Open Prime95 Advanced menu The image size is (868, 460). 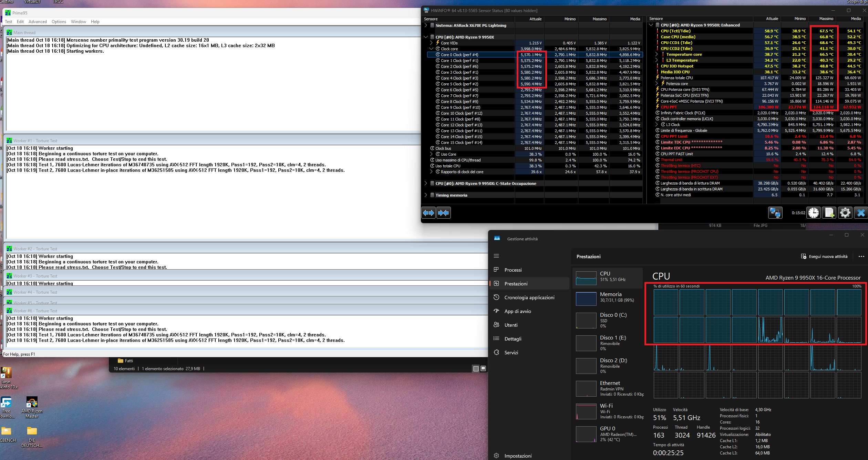[38, 22]
